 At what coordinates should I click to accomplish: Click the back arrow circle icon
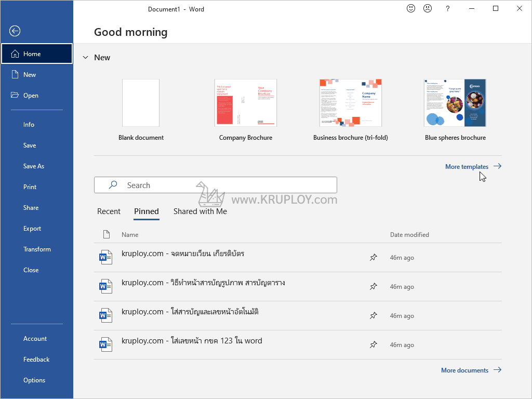click(x=15, y=31)
